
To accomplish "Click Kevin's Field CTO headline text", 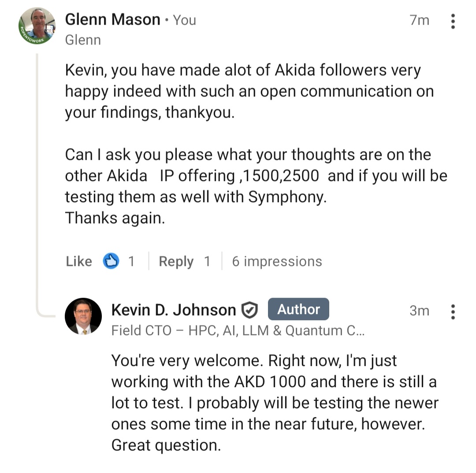I will click(238, 330).
